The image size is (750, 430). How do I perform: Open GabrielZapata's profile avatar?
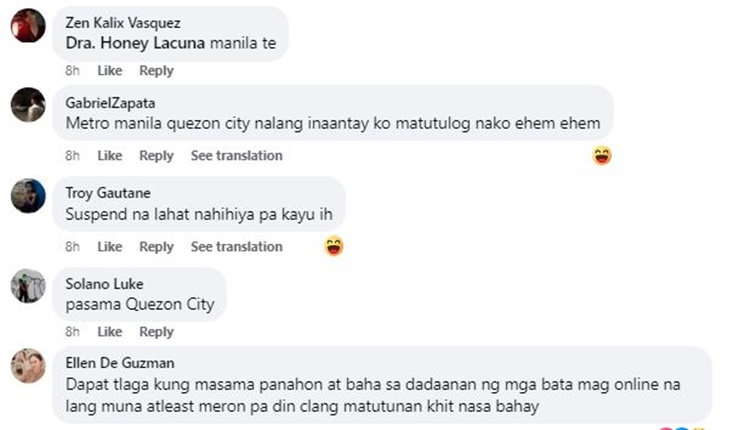click(28, 105)
